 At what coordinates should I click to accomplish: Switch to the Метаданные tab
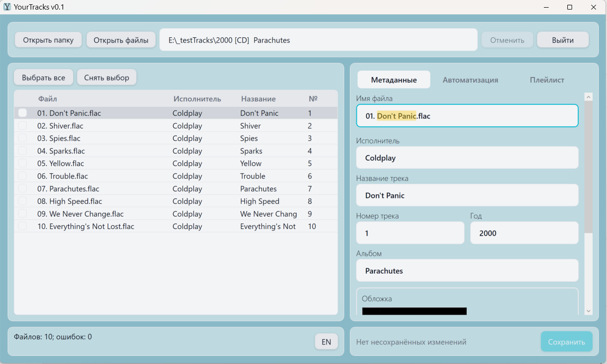point(394,80)
